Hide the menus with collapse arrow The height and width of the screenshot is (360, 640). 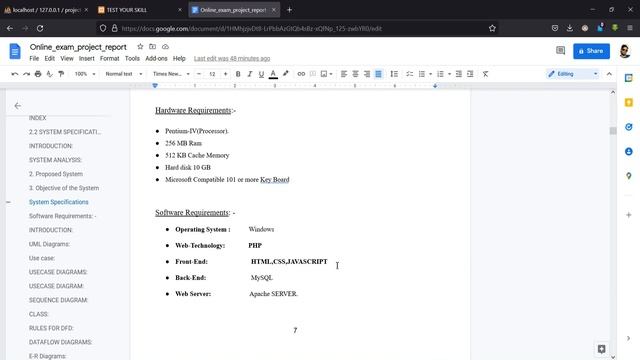[609, 74]
